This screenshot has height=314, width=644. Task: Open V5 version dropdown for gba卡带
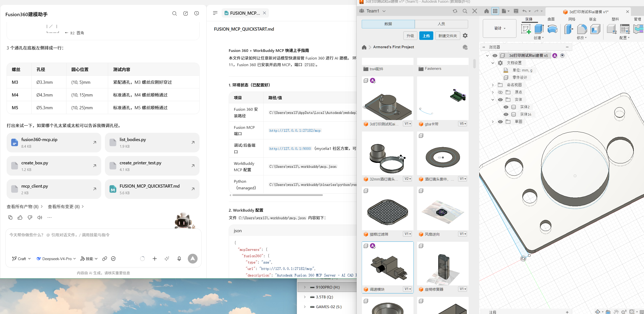coord(463,124)
